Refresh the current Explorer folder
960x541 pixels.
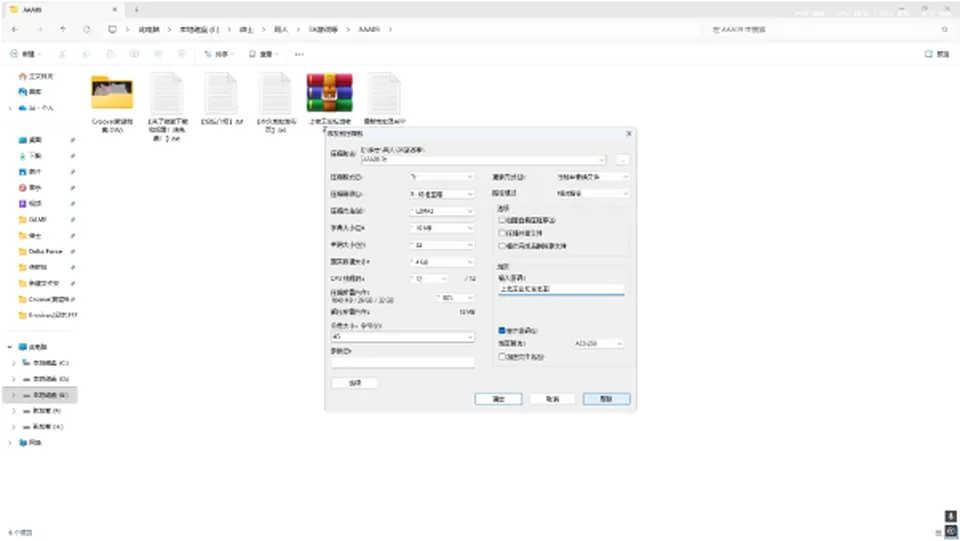[86, 29]
